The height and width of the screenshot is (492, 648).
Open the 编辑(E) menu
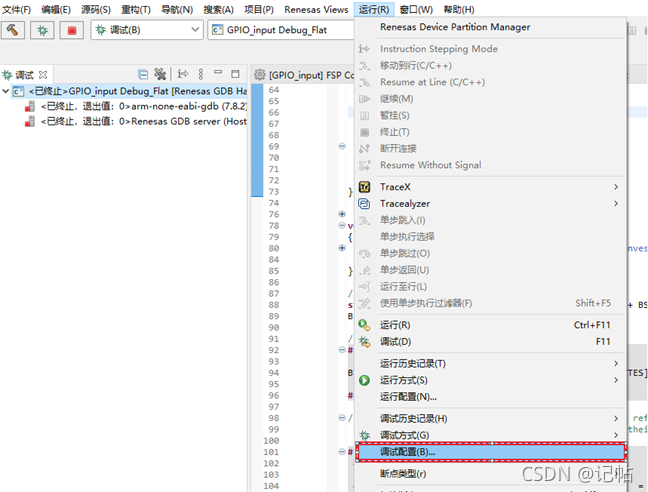(56, 9)
